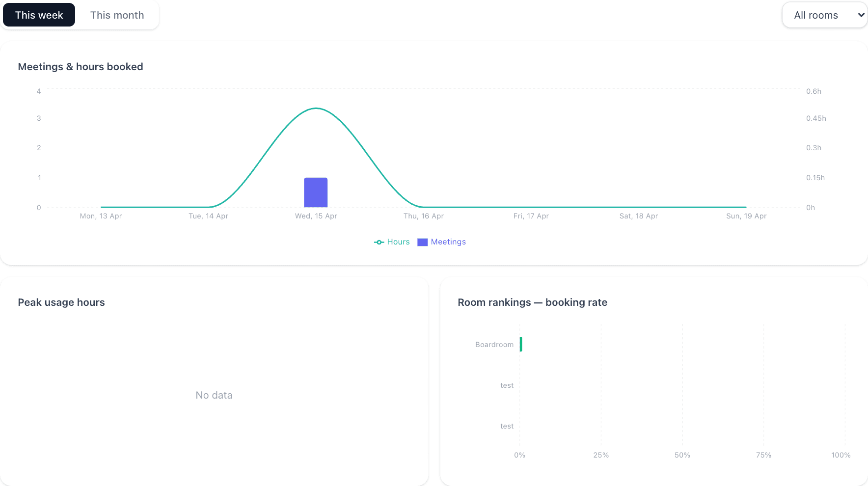The width and height of the screenshot is (868, 486).
Task: Click the Mon, 13 Apr axis label
Action: [101, 216]
